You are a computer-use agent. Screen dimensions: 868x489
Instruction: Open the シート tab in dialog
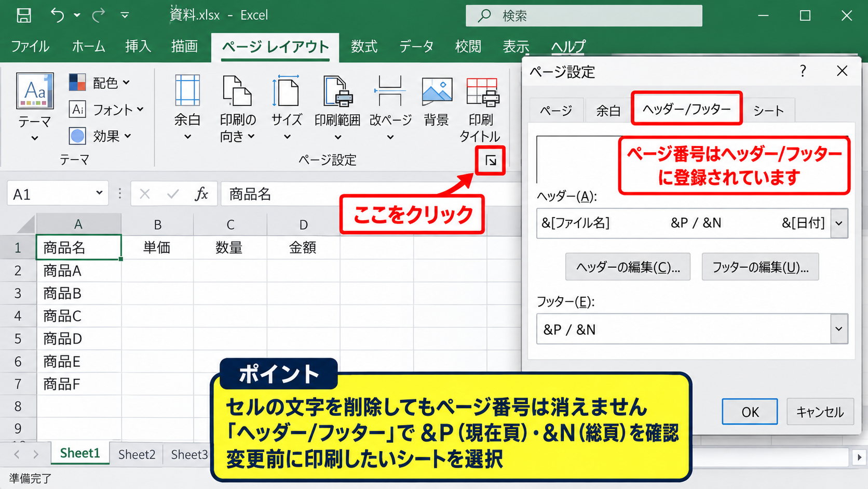(768, 110)
